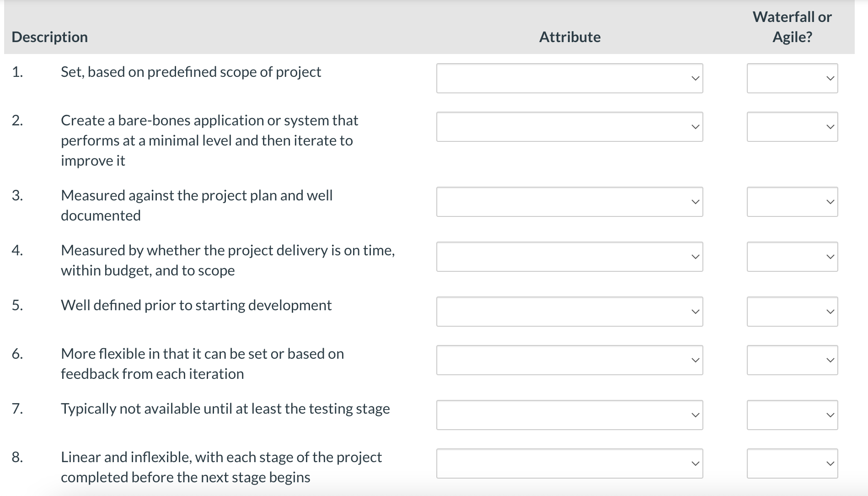Select Waterfall or Agile for row 5

(792, 312)
